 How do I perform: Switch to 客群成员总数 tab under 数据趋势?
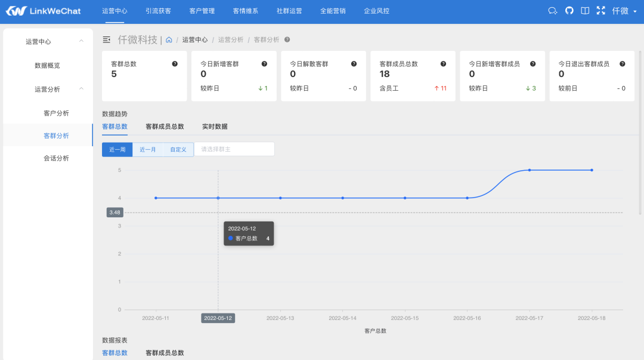165,127
